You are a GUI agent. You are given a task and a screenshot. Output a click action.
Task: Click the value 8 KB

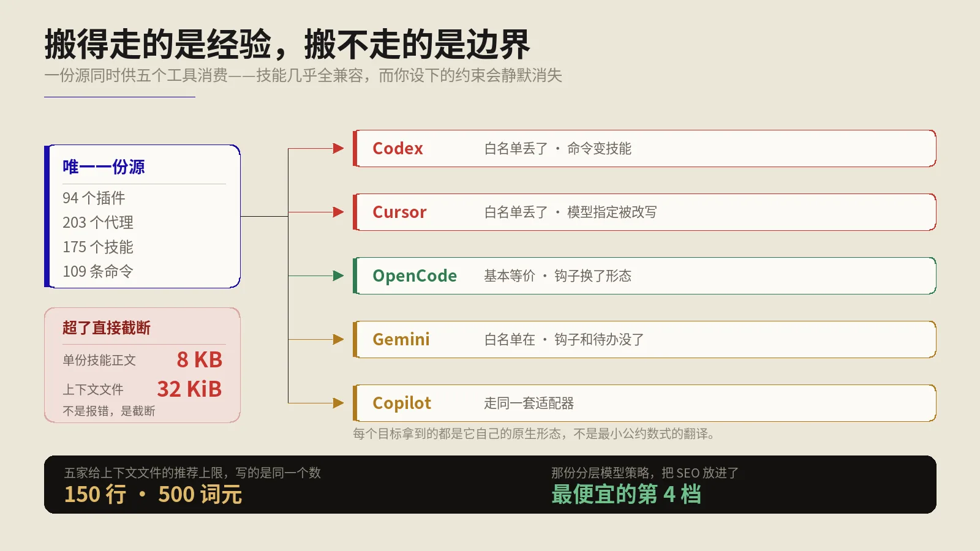point(200,359)
